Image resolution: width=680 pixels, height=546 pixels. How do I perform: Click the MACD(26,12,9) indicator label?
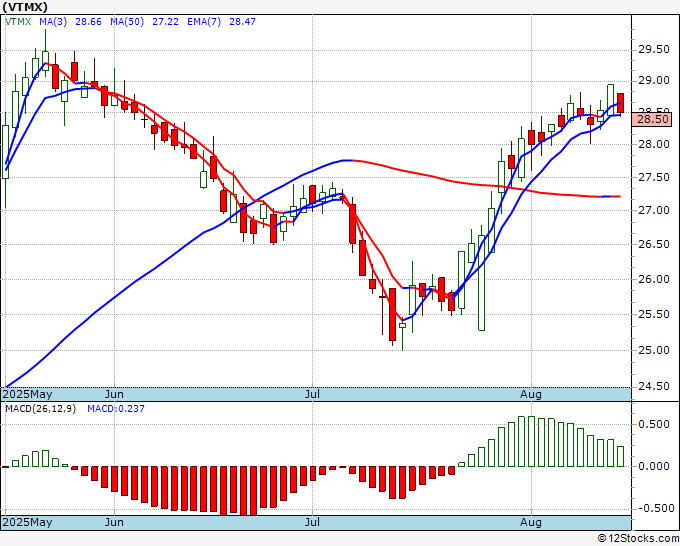click(x=40, y=409)
